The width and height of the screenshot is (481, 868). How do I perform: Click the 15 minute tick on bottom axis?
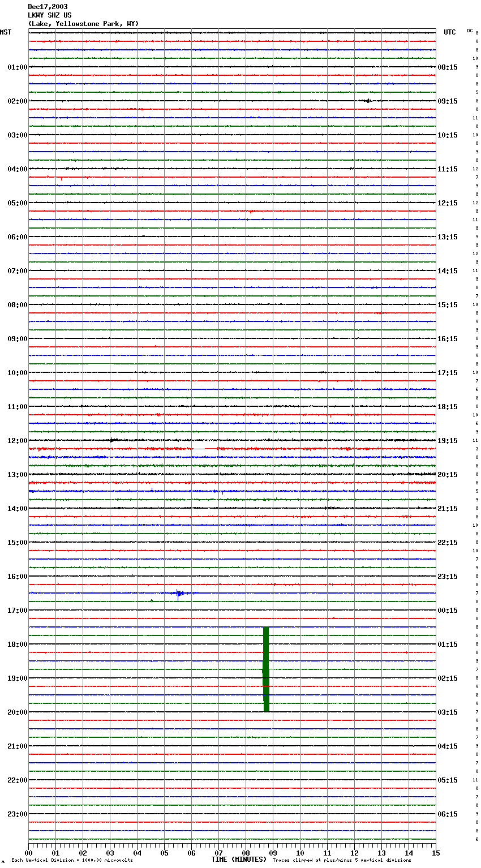435,853
